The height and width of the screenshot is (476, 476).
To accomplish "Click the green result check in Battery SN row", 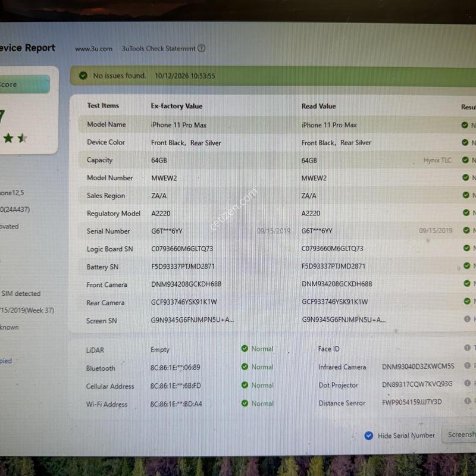I will [466, 265].
